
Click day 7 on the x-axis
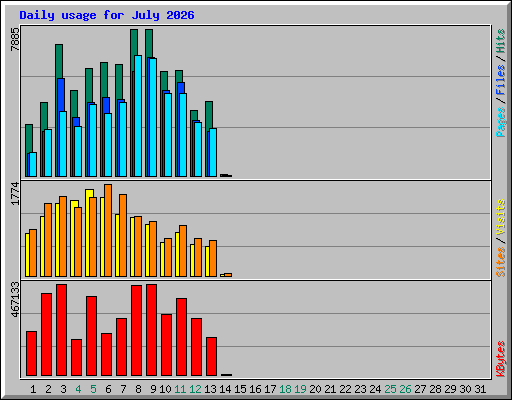click(123, 389)
